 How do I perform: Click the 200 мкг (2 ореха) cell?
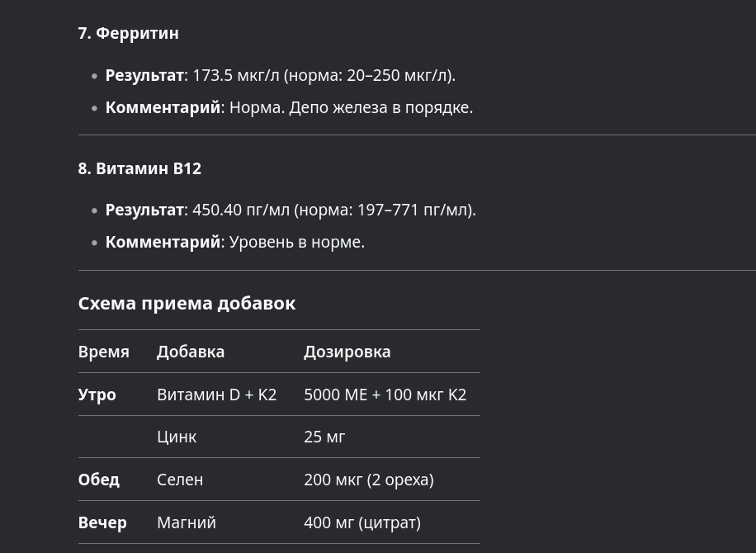coord(369,480)
